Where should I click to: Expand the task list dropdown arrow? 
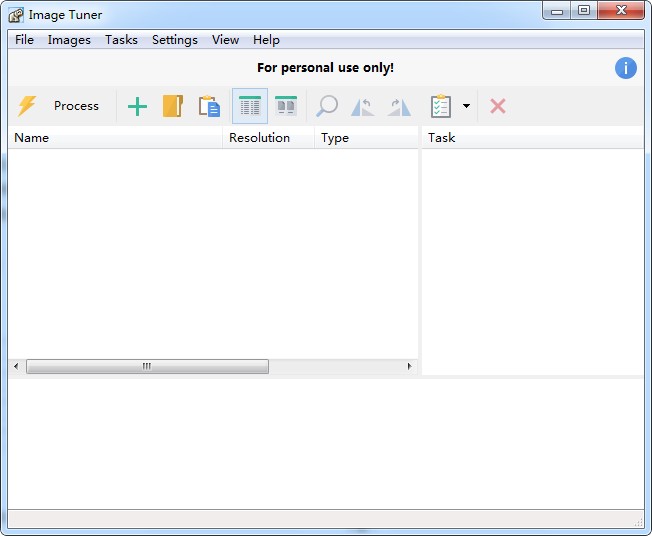tap(467, 106)
